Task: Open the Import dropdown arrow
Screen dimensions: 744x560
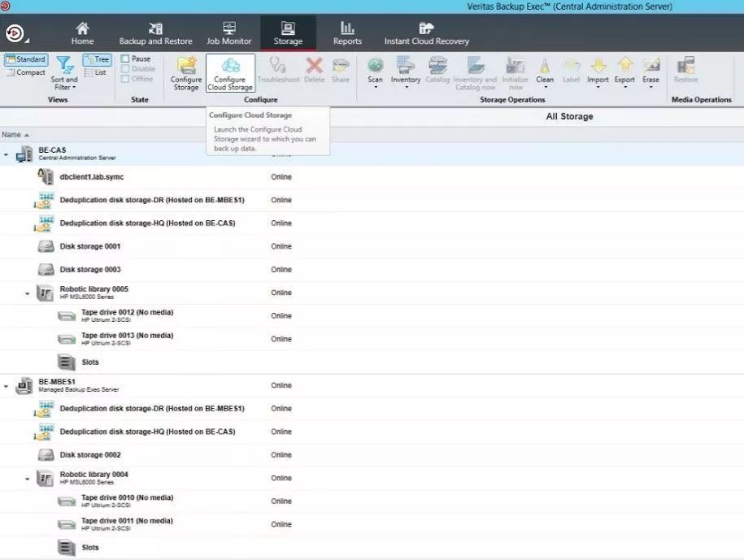Action: (598, 87)
